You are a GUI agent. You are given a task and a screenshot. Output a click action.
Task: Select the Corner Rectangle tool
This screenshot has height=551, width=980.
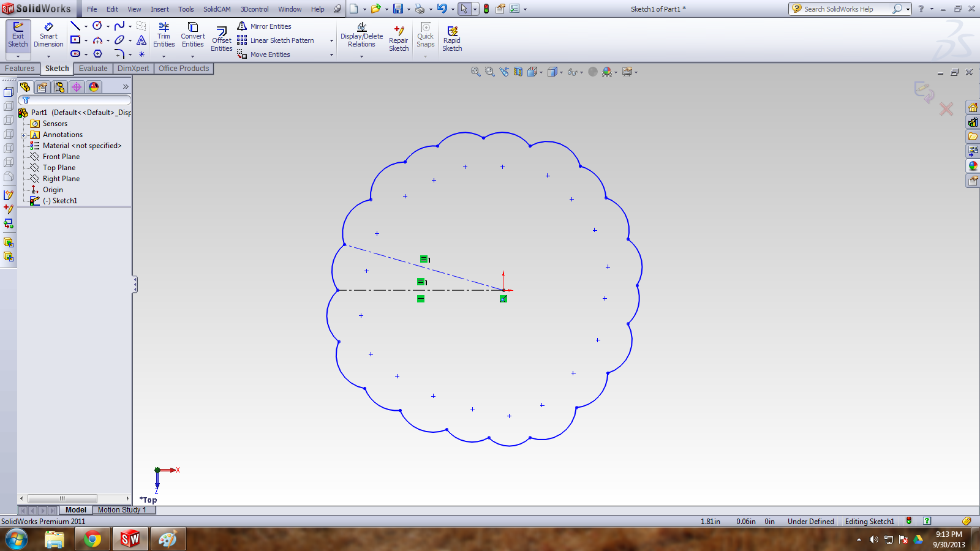[x=75, y=40]
